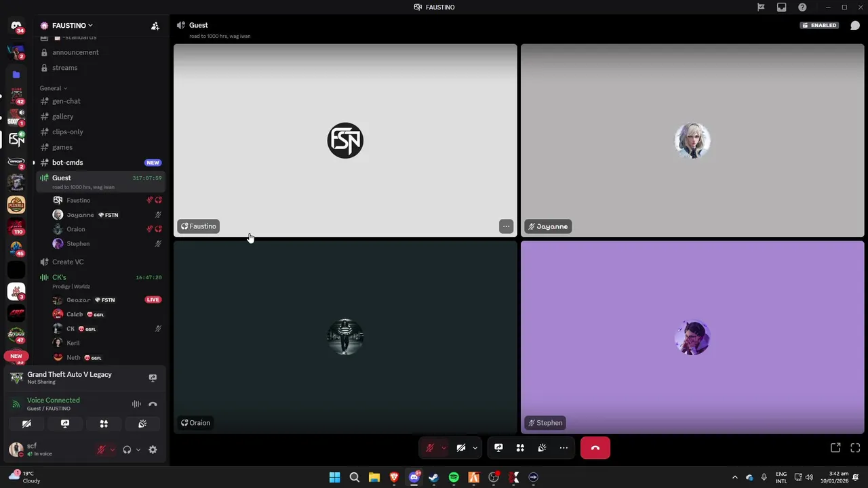Open the pizzeria server icon

click(x=16, y=204)
